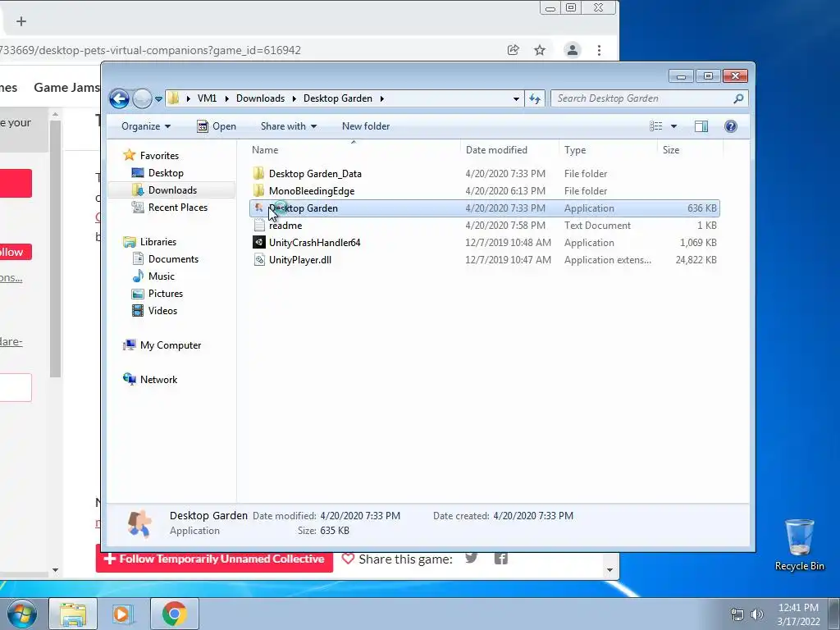Click Favorites star in navigation pane
The height and width of the screenshot is (630, 840).
[129, 155]
